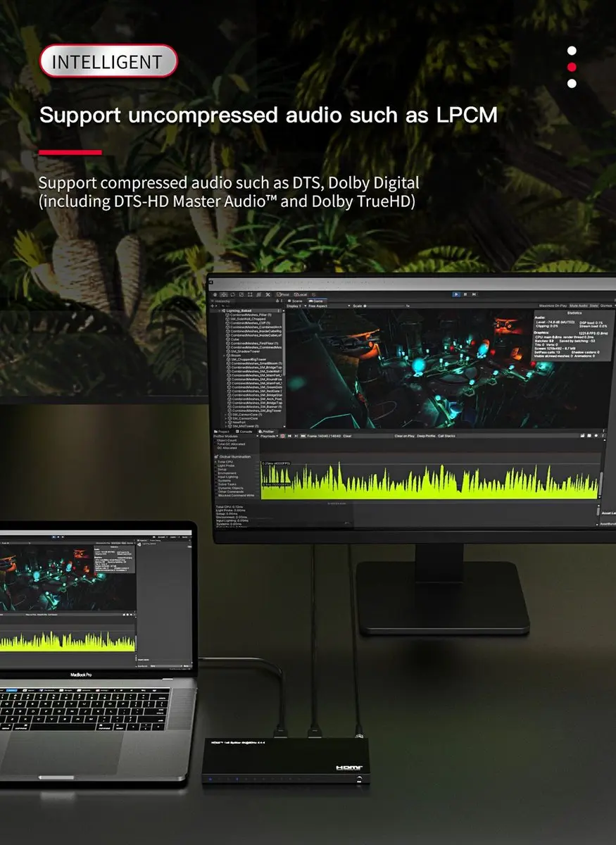Click the Pause button in Unity toolbar
Screen dimensions: 616x845
(x=465, y=294)
